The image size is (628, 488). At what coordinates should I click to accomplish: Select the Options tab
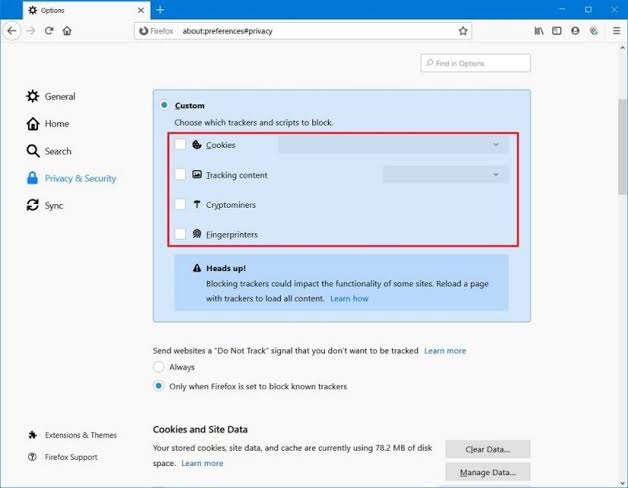pos(86,10)
